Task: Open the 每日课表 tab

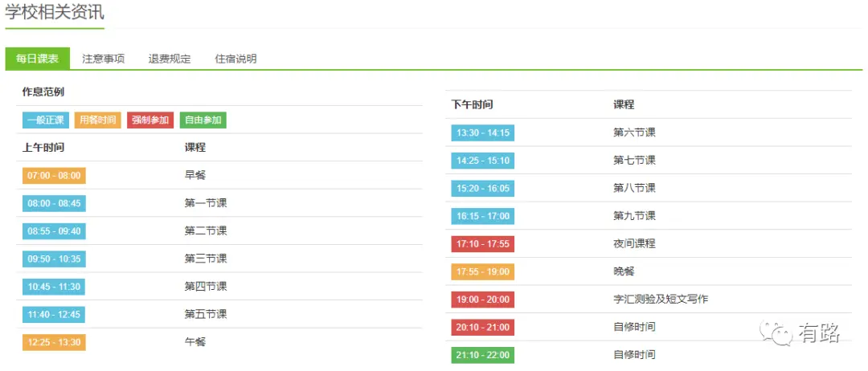Action: point(38,59)
